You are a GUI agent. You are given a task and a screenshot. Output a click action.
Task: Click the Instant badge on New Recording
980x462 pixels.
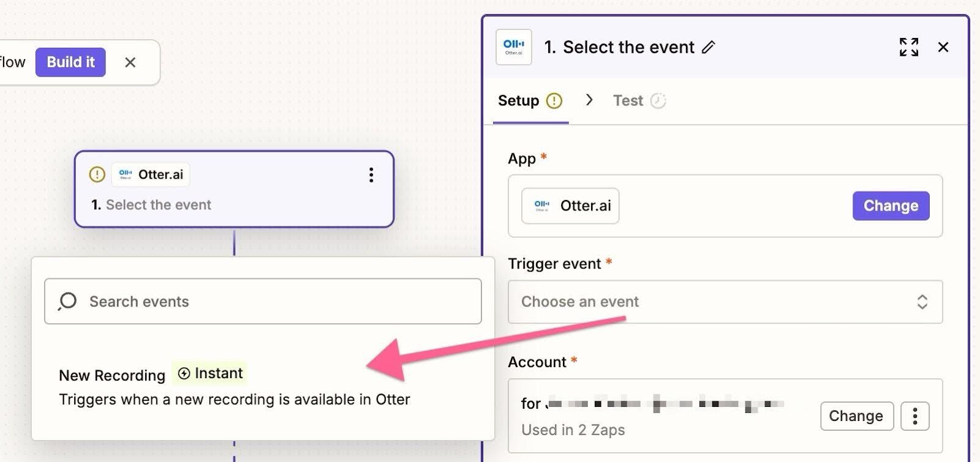tap(210, 373)
